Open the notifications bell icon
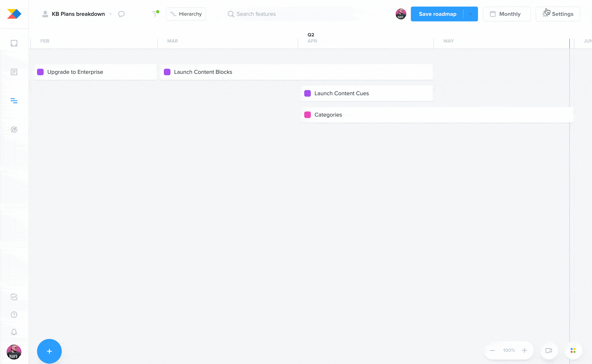The height and width of the screenshot is (364, 592). point(14,332)
